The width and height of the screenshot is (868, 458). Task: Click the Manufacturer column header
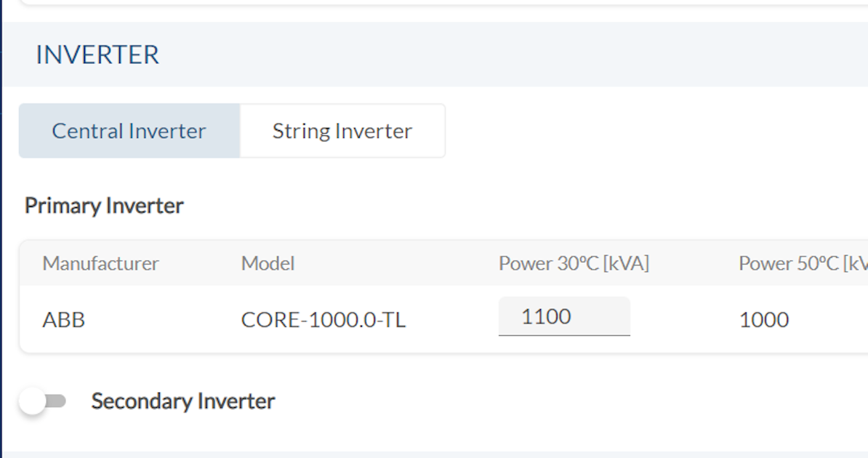(100, 263)
